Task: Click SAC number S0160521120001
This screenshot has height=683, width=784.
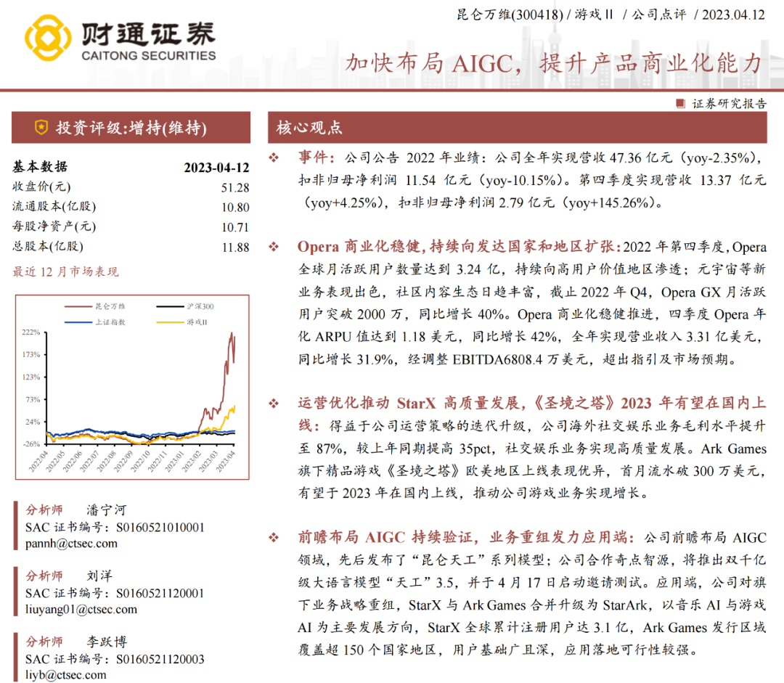Action: [160, 594]
